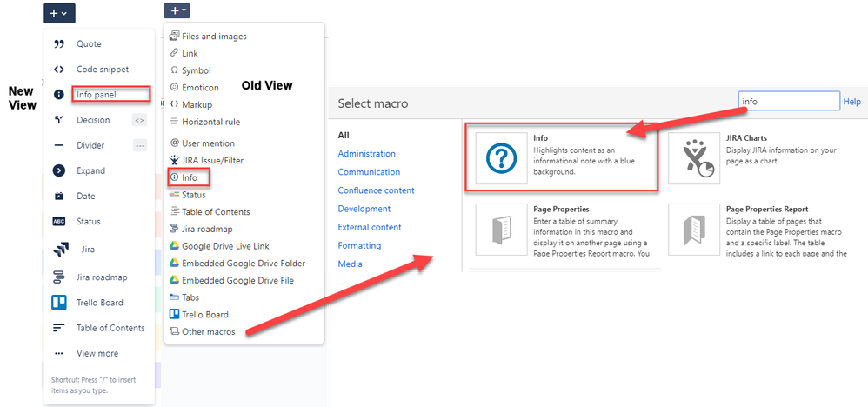Click the JIRA Issue/Filter icon
The image size is (868, 407).
[174, 160]
